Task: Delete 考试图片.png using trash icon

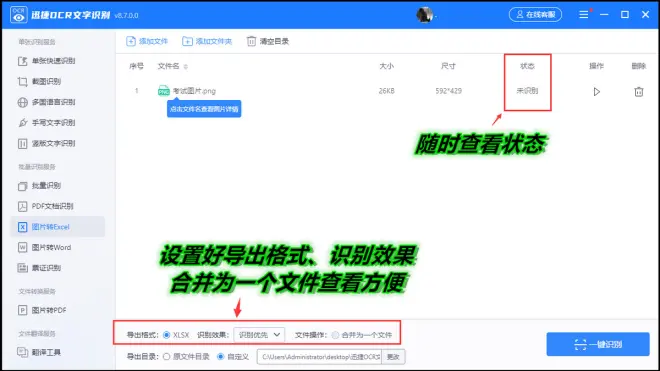Action: coord(639,91)
